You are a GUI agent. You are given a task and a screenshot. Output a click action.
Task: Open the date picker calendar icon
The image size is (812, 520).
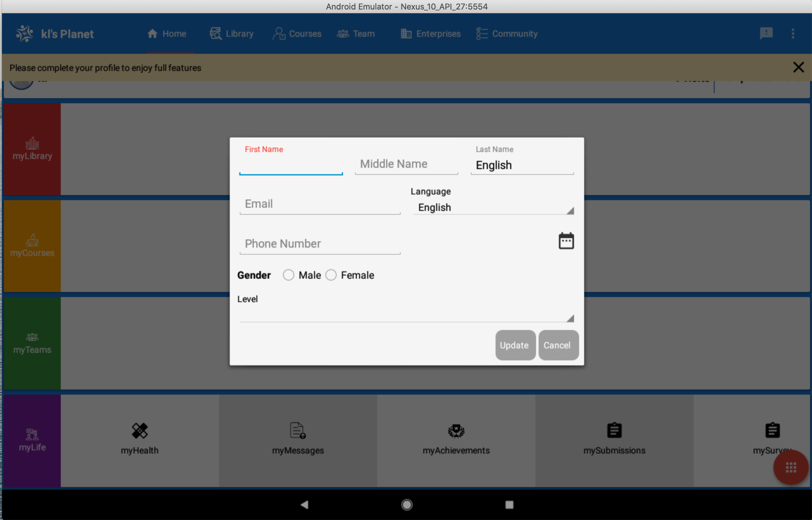[x=566, y=240]
